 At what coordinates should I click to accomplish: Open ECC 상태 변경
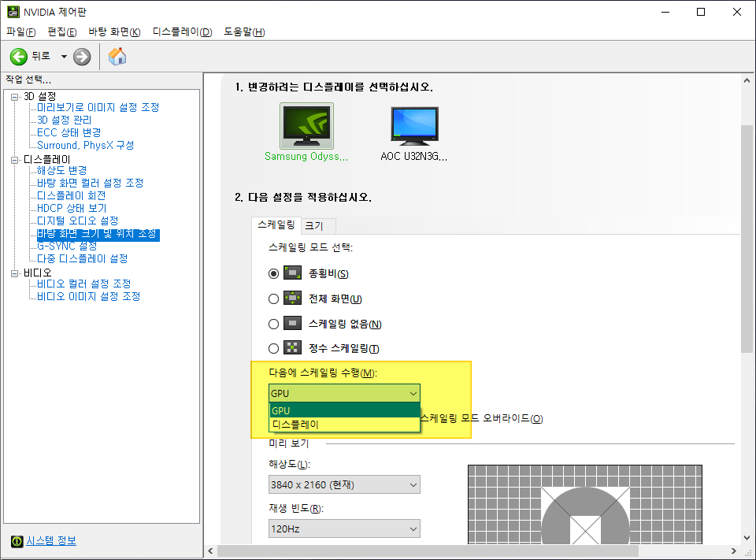(69, 132)
